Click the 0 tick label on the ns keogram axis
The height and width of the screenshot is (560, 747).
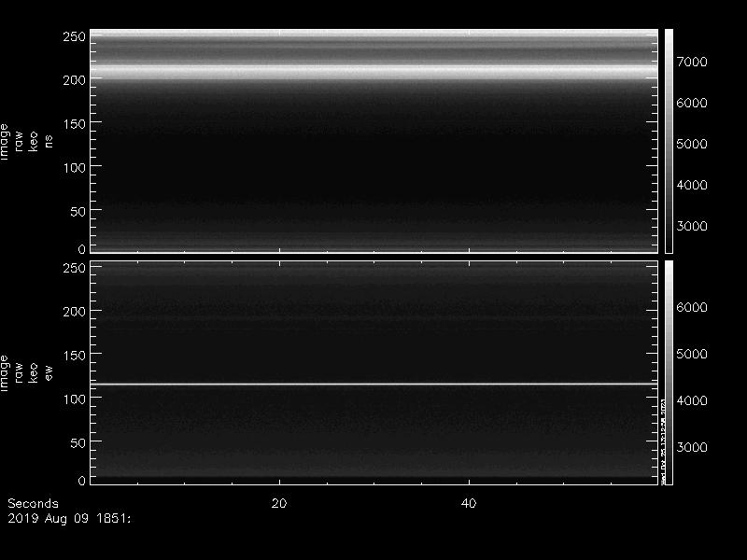(82, 249)
